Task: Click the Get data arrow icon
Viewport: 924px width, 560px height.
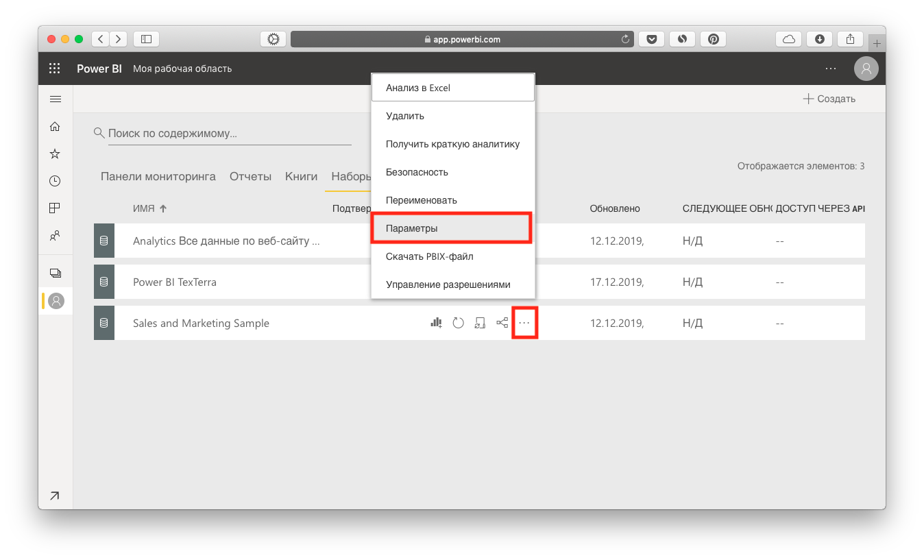Action: tap(55, 496)
